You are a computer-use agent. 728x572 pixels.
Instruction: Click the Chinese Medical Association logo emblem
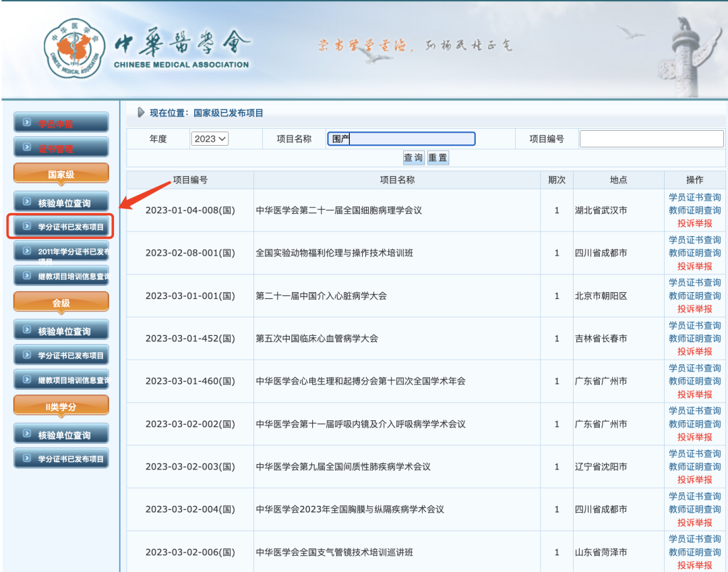pos(74,49)
